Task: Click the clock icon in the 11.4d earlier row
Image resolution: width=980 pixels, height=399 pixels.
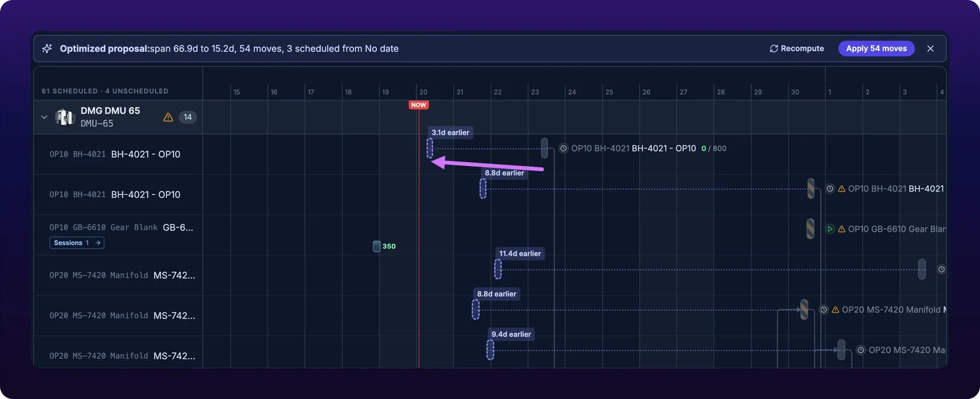Action: 941,269
